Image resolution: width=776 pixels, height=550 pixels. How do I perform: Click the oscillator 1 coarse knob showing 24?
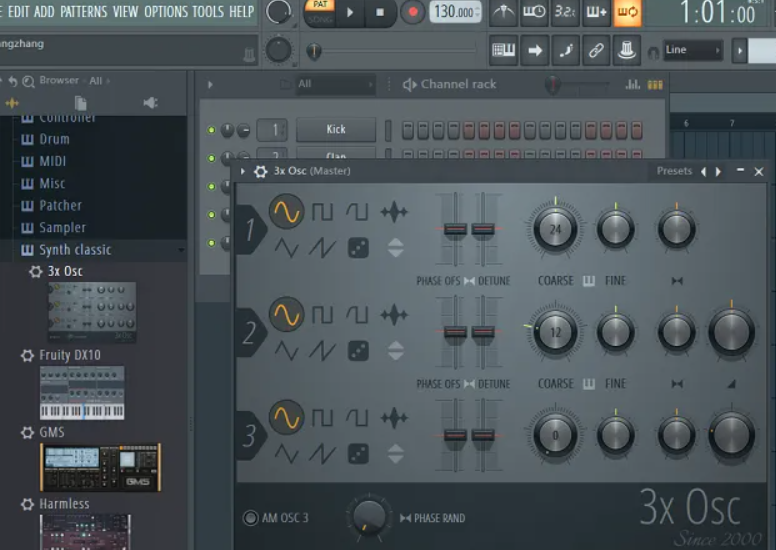point(555,229)
